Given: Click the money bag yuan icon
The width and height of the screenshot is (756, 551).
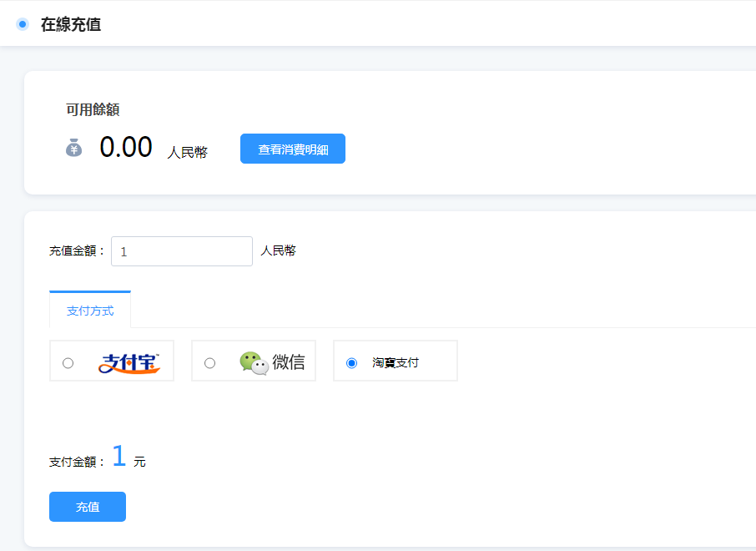Looking at the screenshot, I should coord(74,149).
